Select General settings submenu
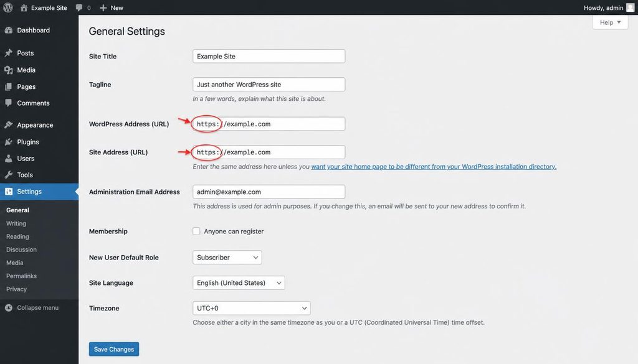638x364 pixels. pyautogui.click(x=17, y=210)
